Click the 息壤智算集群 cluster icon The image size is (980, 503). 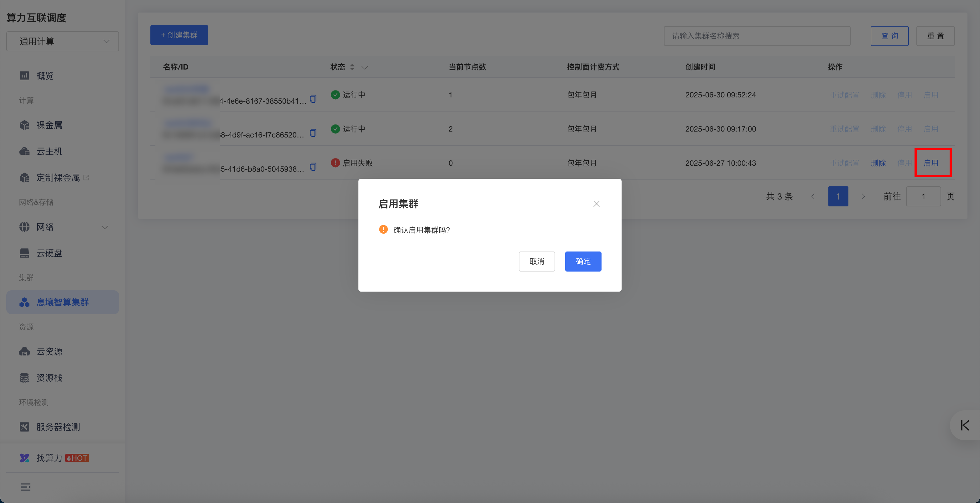[24, 302]
